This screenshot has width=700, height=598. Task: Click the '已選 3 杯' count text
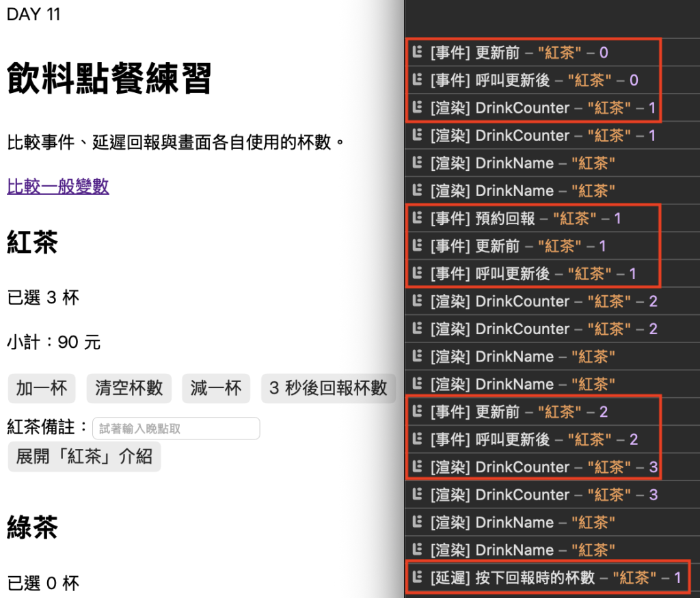[43, 298]
